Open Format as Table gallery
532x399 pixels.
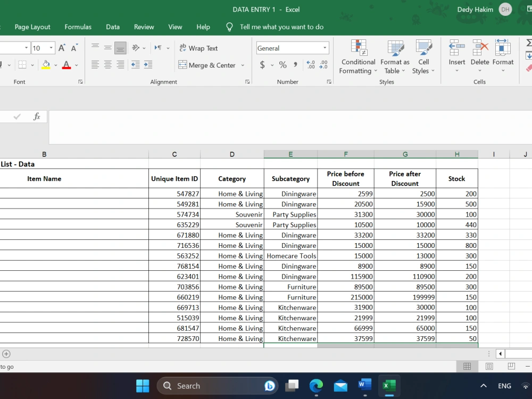395,57
